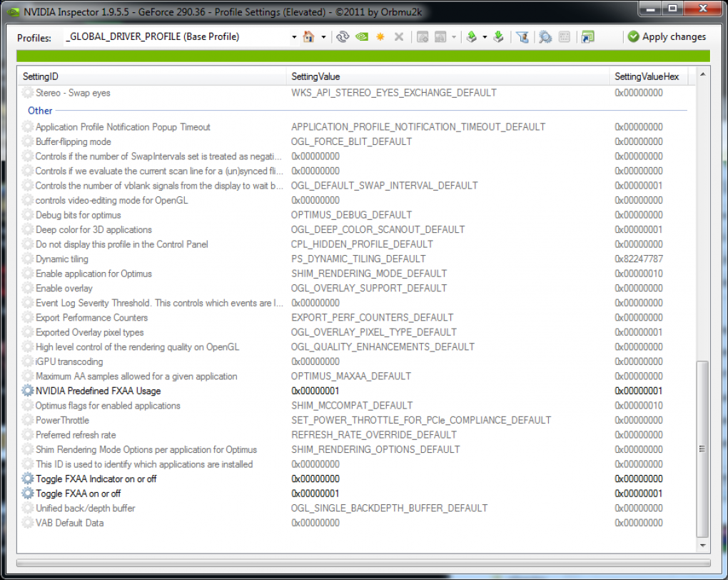728x580 pixels.
Task: Open the dropdown arrow beside remove application icon
Action: pyautogui.click(x=454, y=36)
